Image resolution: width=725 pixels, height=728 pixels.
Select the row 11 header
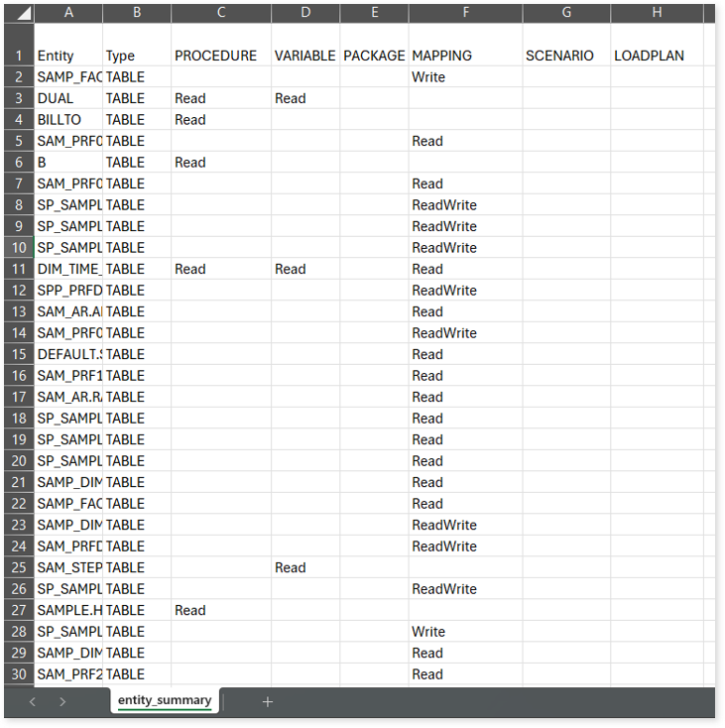click(x=18, y=269)
